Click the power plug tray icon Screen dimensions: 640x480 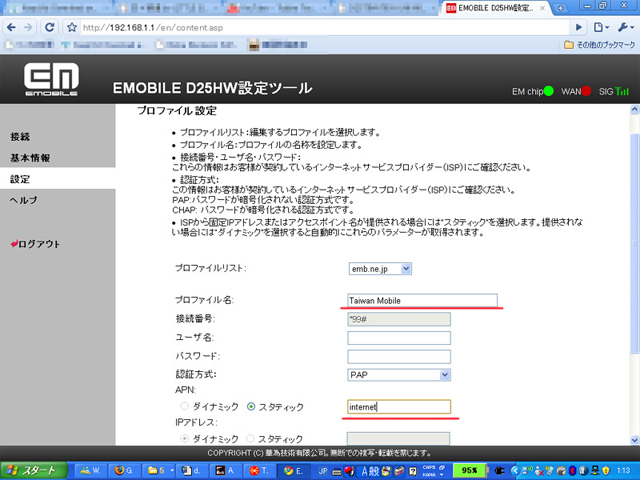[498, 471]
